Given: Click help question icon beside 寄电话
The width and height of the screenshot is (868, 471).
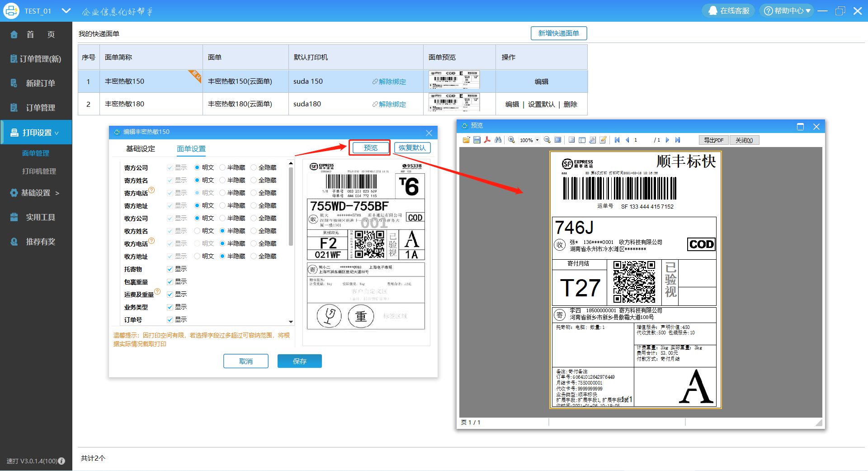Looking at the screenshot, I should 152,190.
